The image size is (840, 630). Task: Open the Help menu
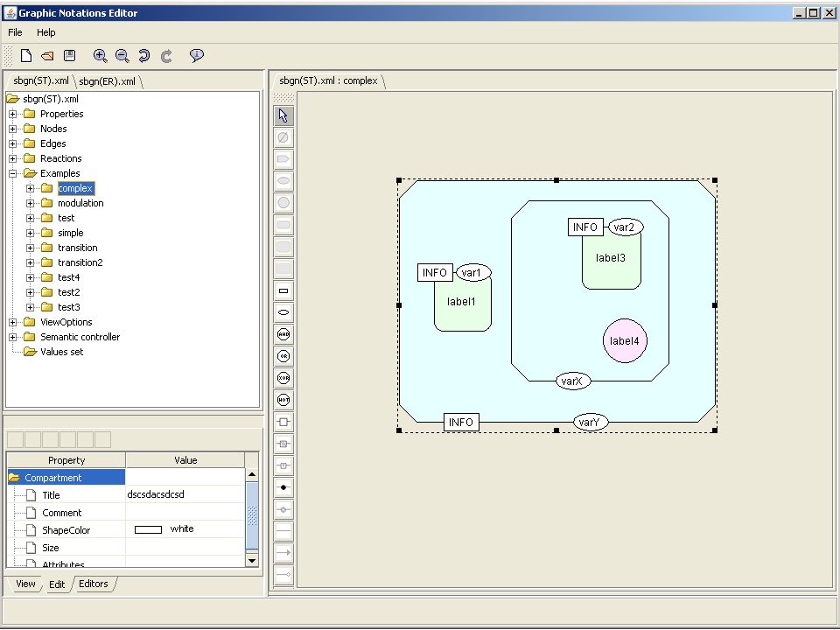(x=46, y=32)
